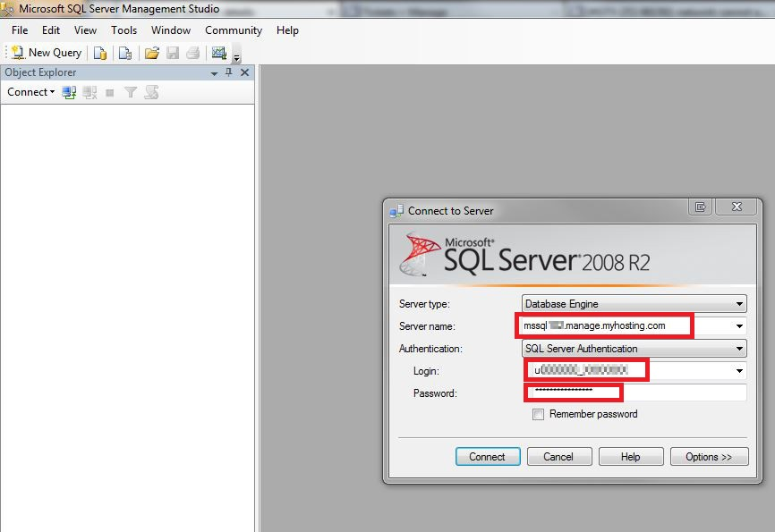Open the Window menu
This screenshot has height=532, width=775.
[171, 30]
